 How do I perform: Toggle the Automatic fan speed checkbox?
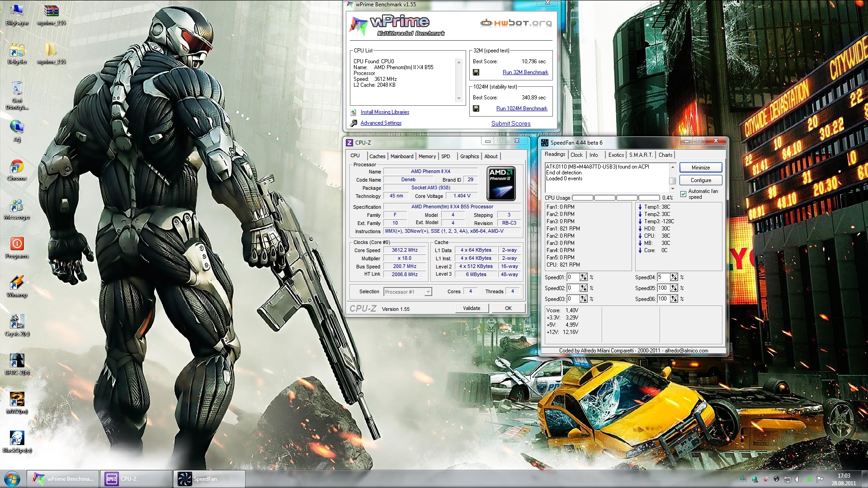click(x=683, y=194)
